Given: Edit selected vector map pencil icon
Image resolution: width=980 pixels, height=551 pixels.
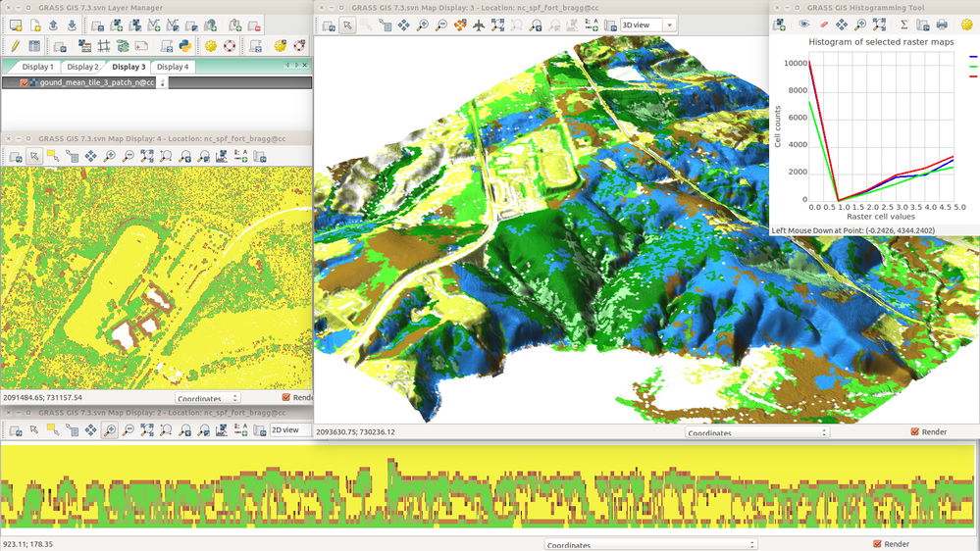Looking at the screenshot, I should [16, 46].
